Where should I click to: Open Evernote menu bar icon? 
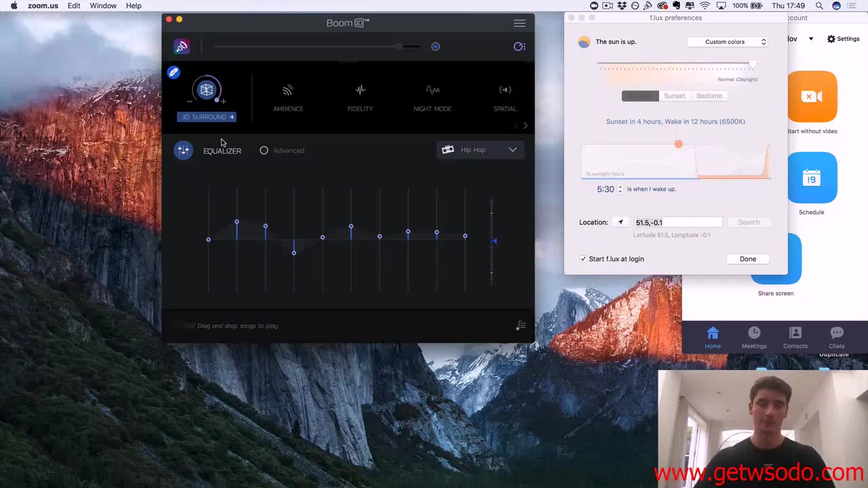coord(677,5)
